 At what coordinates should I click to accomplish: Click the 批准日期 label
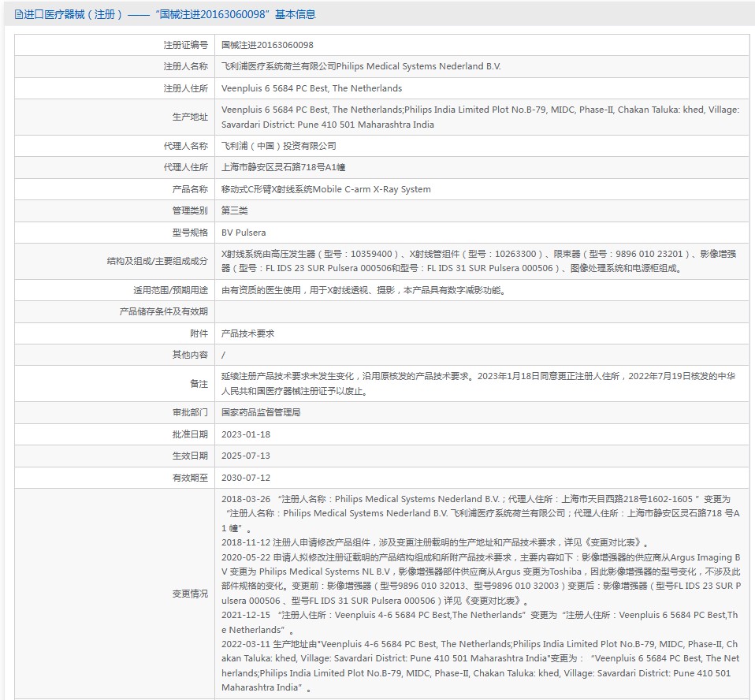point(190,434)
